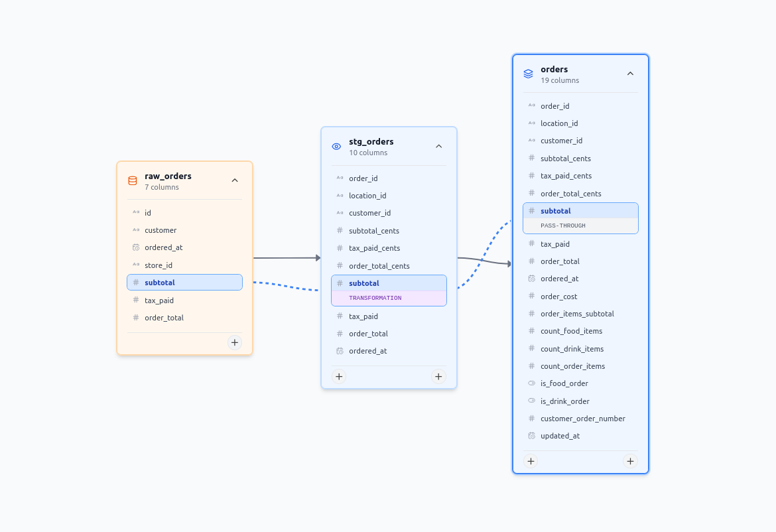The width and height of the screenshot is (776, 532).
Task: Select customer_order_number column in orders
Action: pyautogui.click(x=582, y=419)
